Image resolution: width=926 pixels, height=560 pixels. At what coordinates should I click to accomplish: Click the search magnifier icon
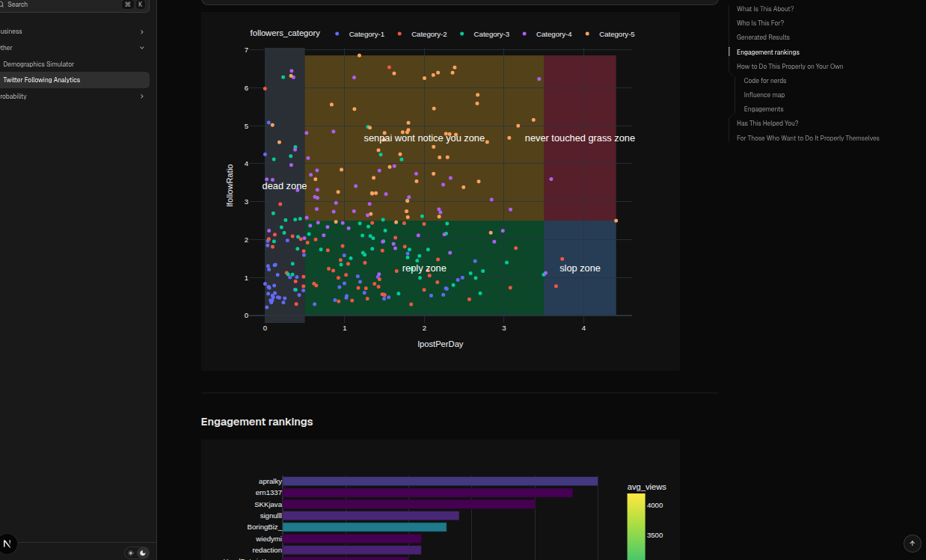1,4
